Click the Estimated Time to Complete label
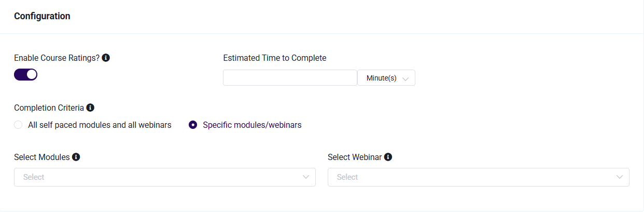Screen dimensions: 644x212 [x=275, y=58]
